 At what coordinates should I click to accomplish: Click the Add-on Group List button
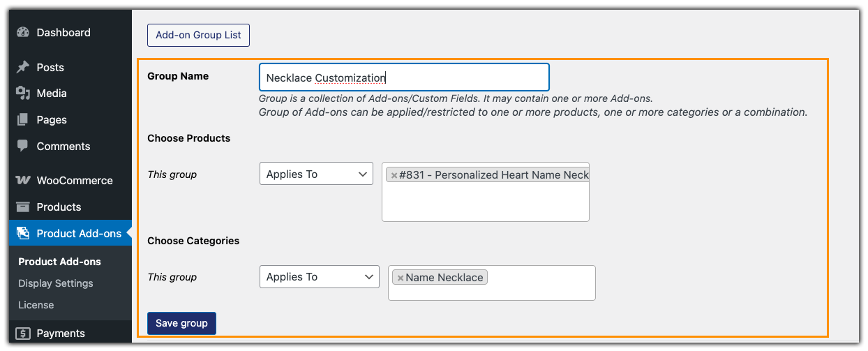click(x=198, y=35)
